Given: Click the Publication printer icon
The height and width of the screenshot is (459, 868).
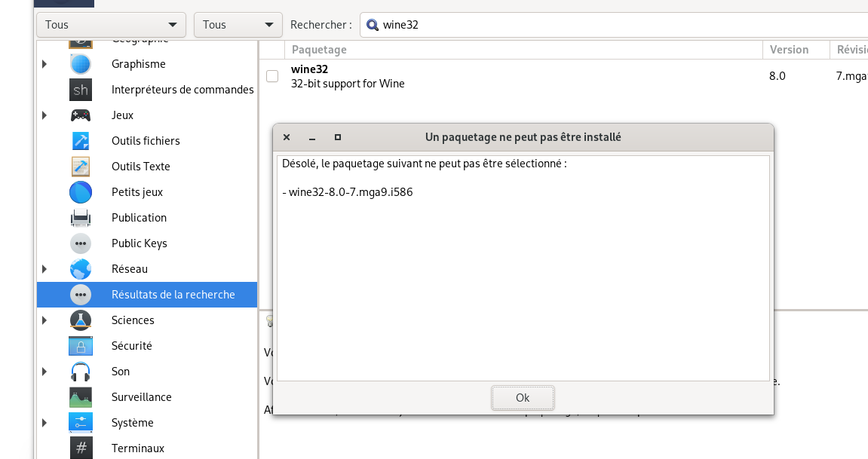Looking at the screenshot, I should click(80, 218).
